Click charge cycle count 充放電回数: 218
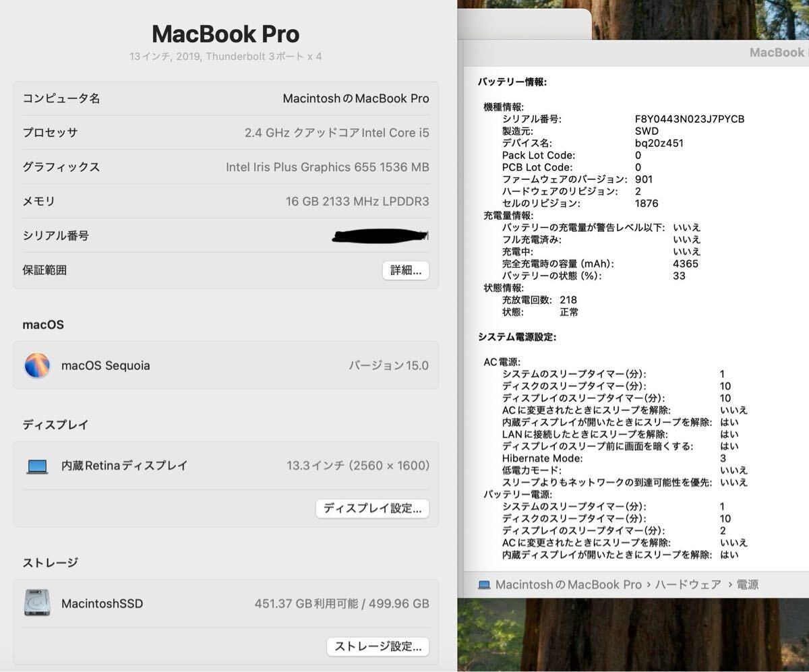809x672 pixels. click(539, 300)
